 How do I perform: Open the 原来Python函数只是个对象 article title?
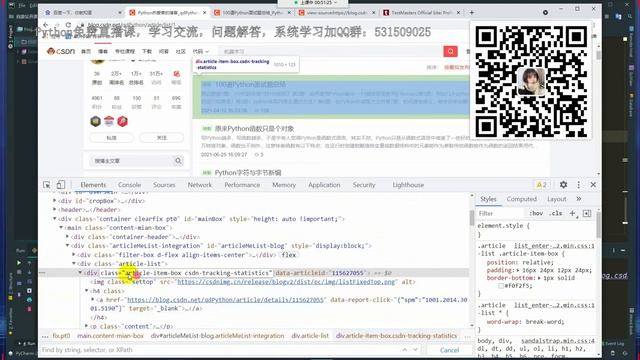click(254, 129)
